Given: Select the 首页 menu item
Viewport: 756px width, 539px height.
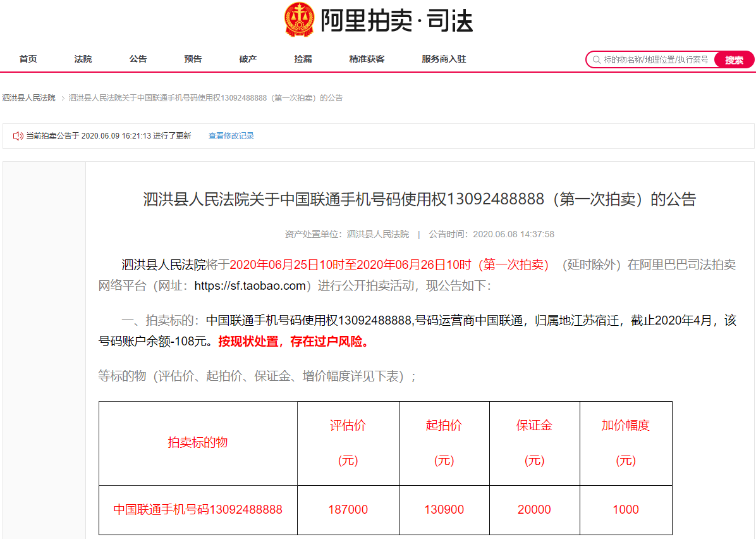Looking at the screenshot, I should coord(28,58).
